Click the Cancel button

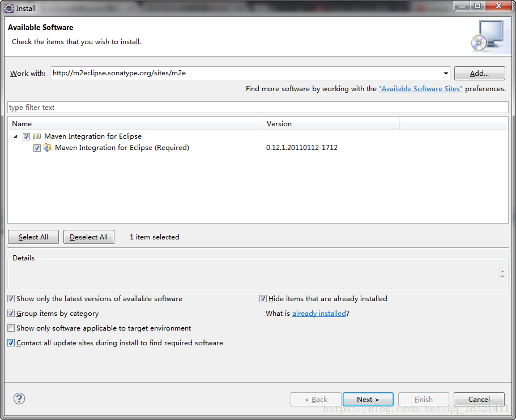(x=479, y=399)
